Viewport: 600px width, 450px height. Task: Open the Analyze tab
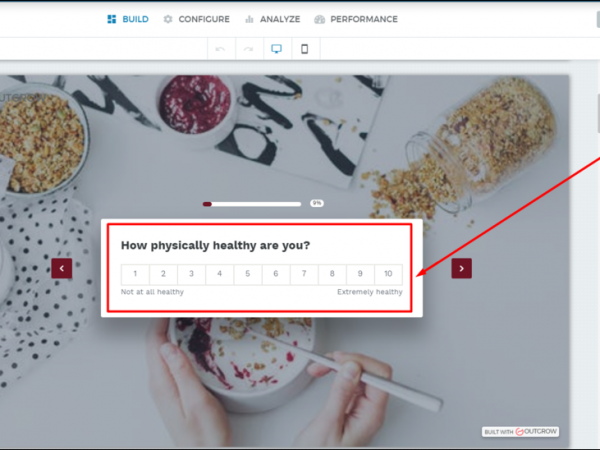[x=272, y=19]
